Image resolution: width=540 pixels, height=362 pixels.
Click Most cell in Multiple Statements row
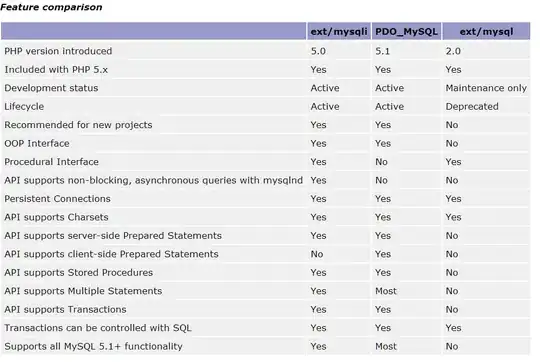pos(386,291)
